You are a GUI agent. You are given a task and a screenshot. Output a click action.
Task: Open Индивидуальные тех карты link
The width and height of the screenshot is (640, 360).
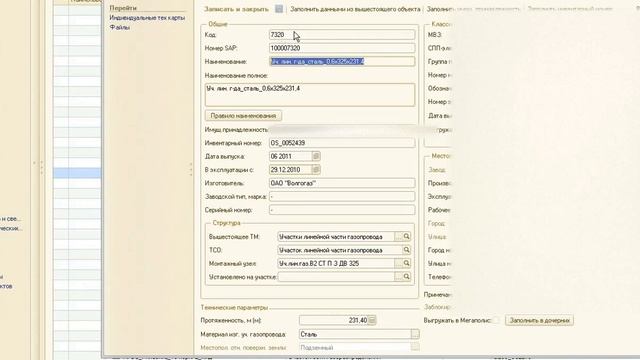(147, 18)
